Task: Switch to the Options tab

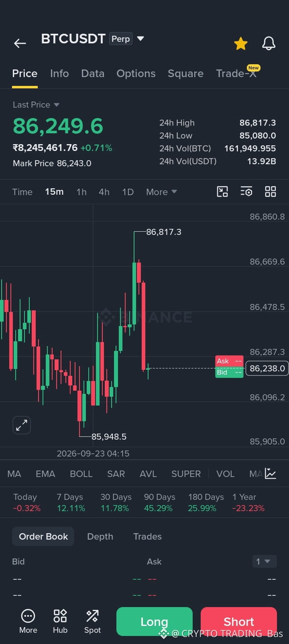Action: 136,73
